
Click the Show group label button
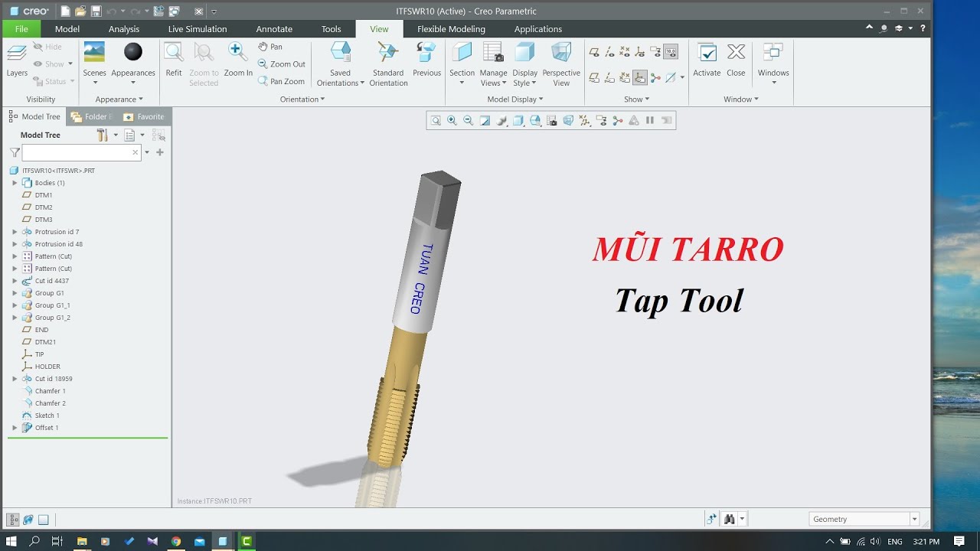coord(636,99)
